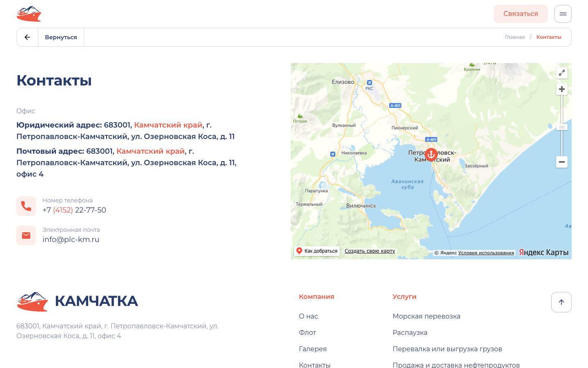Click the Контакты page heading
588x368 pixels.
pos(54,81)
